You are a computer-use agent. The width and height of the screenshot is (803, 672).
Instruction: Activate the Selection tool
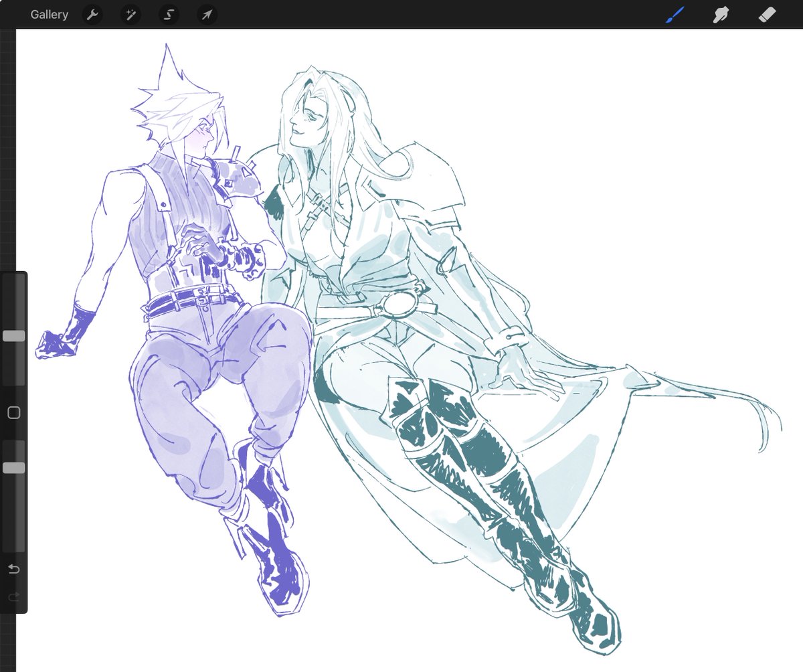[x=169, y=14]
